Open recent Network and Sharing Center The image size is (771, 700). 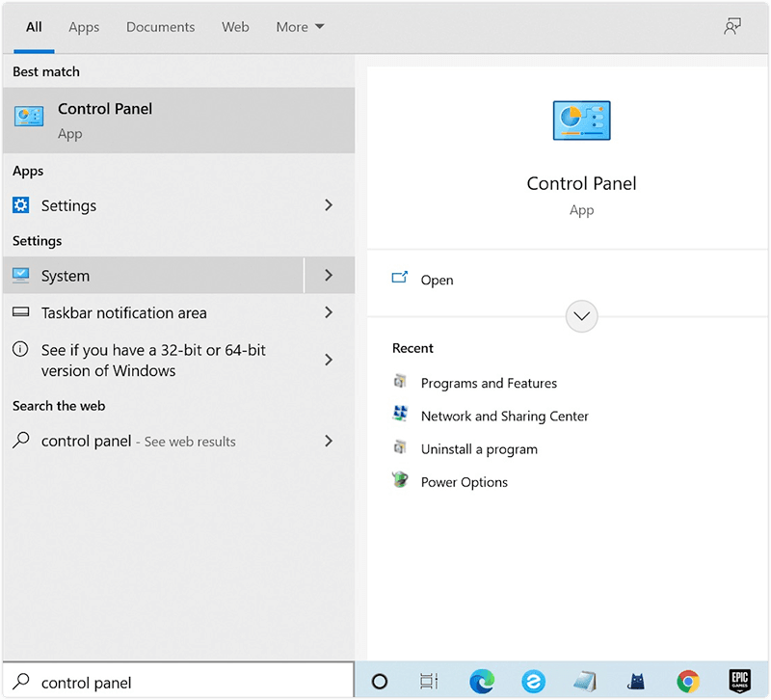[x=504, y=416]
